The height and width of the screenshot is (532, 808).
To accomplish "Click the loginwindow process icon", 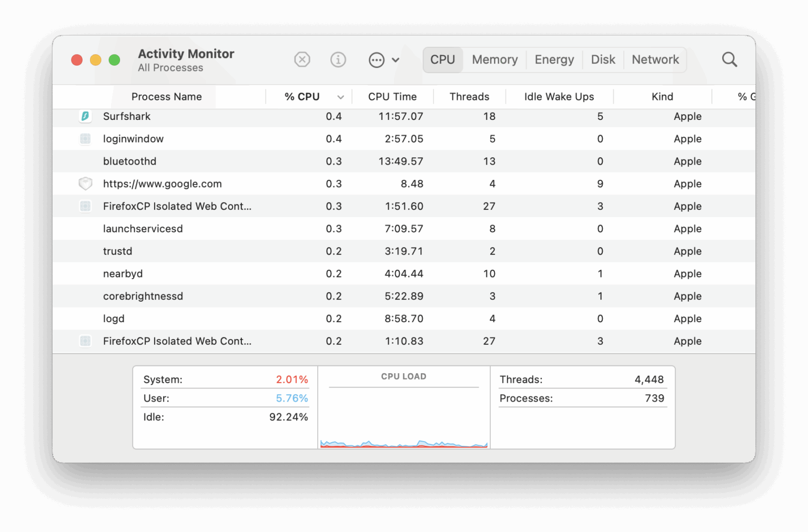I will 85,139.
